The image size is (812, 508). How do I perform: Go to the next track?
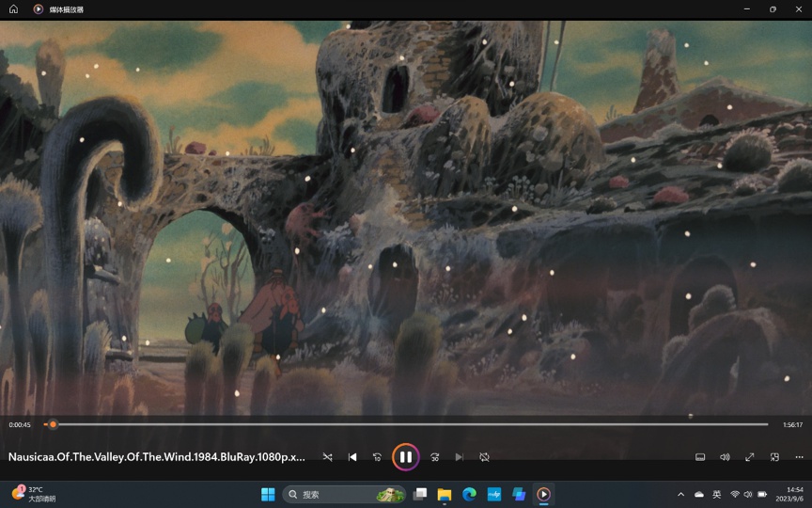pos(459,456)
